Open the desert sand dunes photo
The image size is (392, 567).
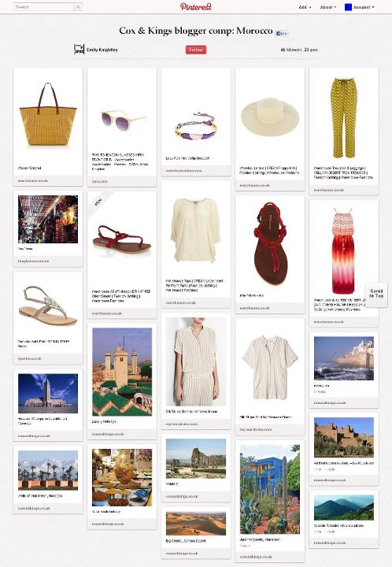196,524
